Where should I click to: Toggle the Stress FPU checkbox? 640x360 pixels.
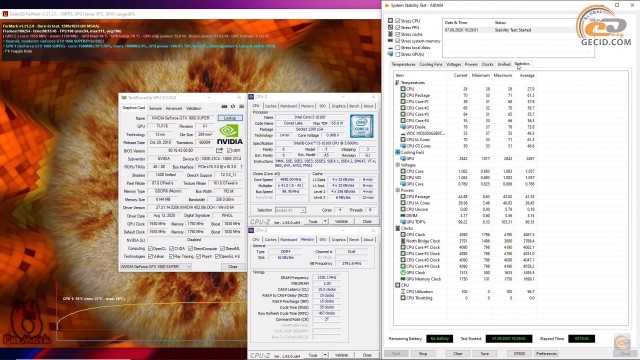pos(398,27)
